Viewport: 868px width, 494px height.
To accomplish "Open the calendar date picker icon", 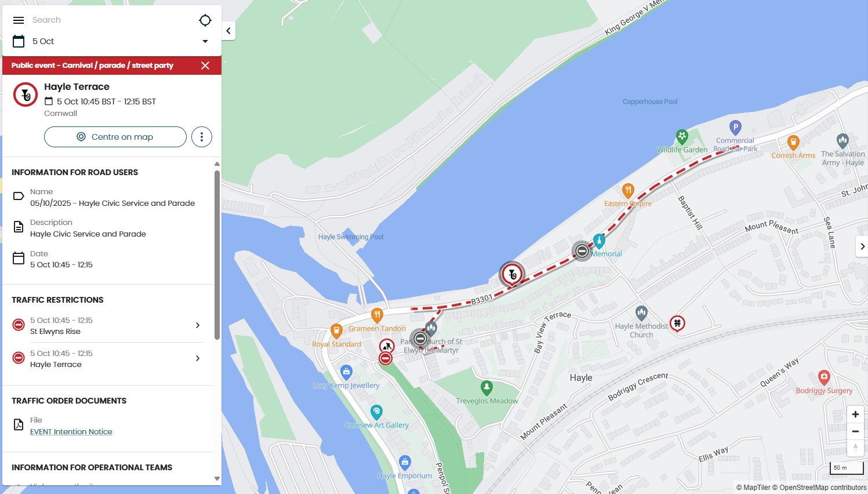I will click(x=19, y=41).
